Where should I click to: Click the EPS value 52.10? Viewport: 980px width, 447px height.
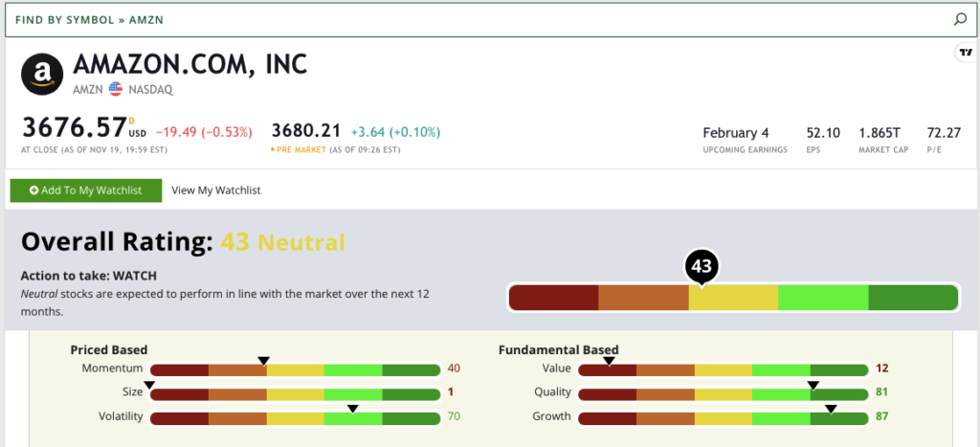(x=823, y=133)
